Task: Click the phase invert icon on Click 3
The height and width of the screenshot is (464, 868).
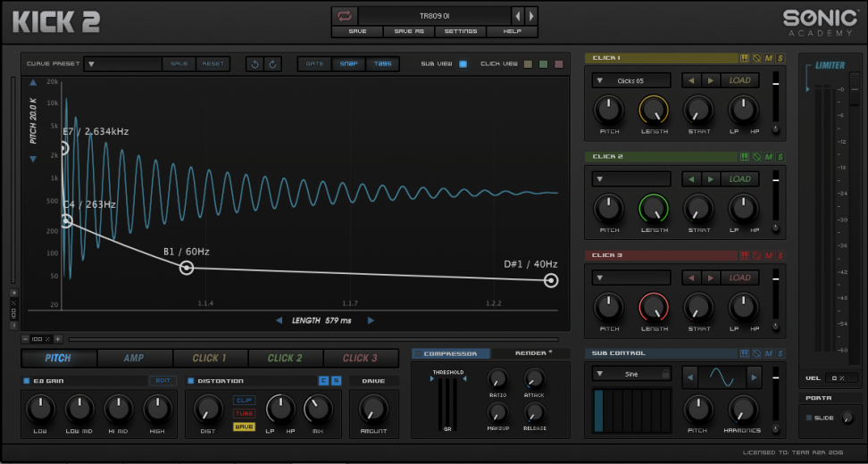Action: 755,255
